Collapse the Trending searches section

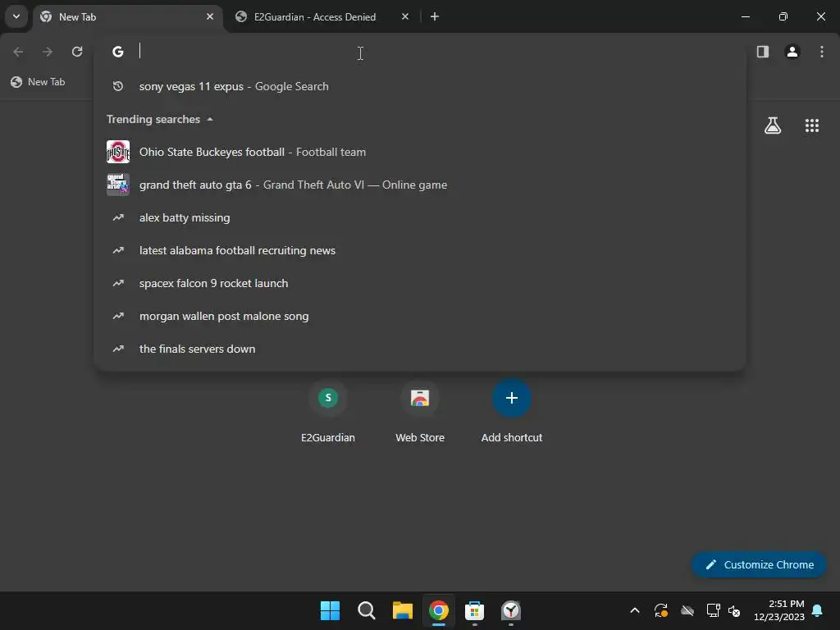(210, 119)
